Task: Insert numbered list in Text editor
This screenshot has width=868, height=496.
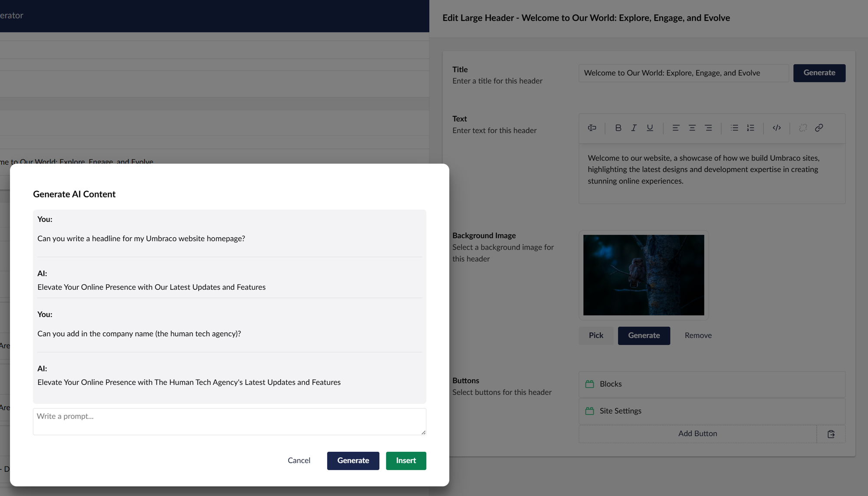Action: point(750,128)
